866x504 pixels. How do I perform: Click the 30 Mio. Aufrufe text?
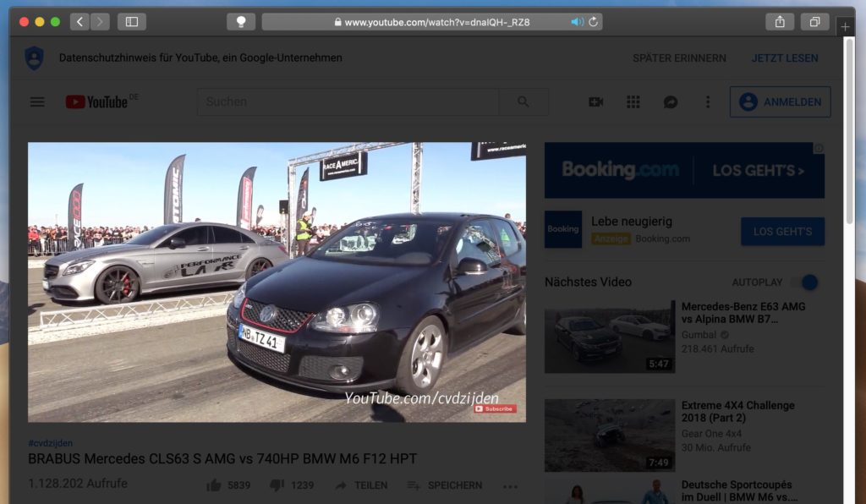pos(715,447)
